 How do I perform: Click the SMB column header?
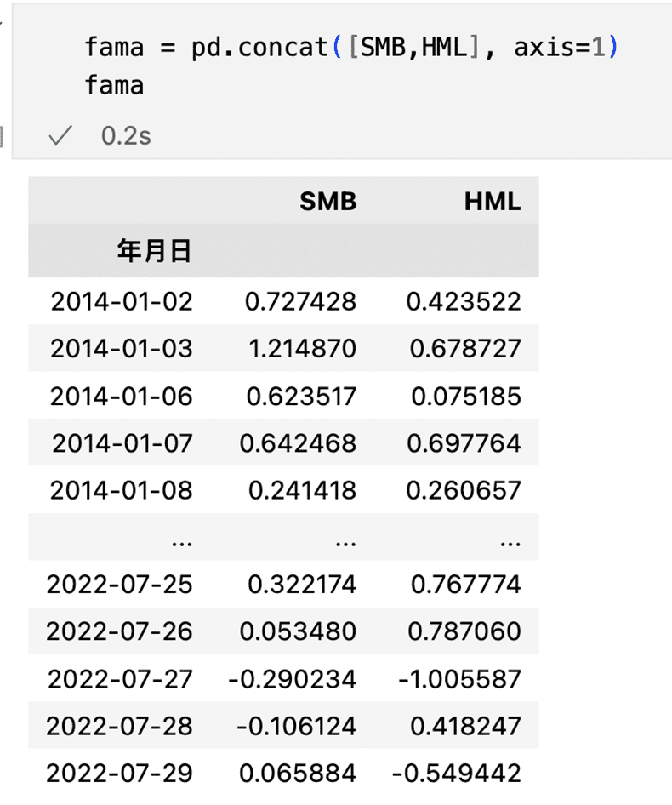click(327, 202)
